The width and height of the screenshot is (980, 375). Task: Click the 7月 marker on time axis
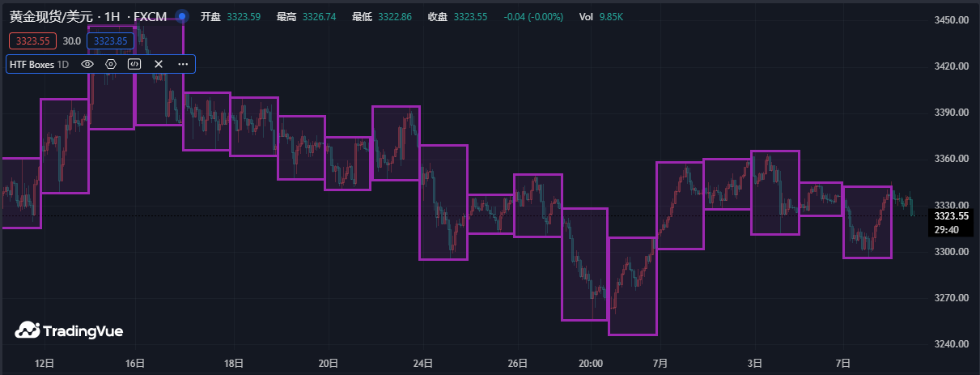click(x=660, y=363)
